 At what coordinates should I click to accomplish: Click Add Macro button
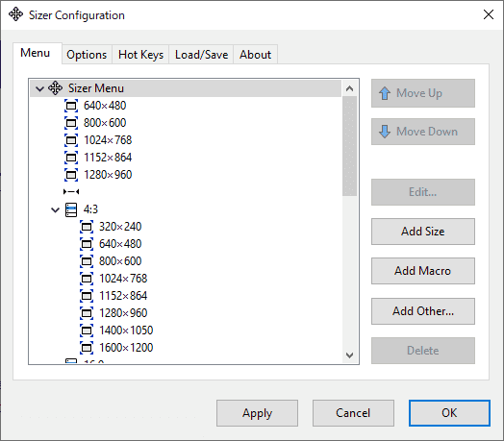tap(423, 271)
